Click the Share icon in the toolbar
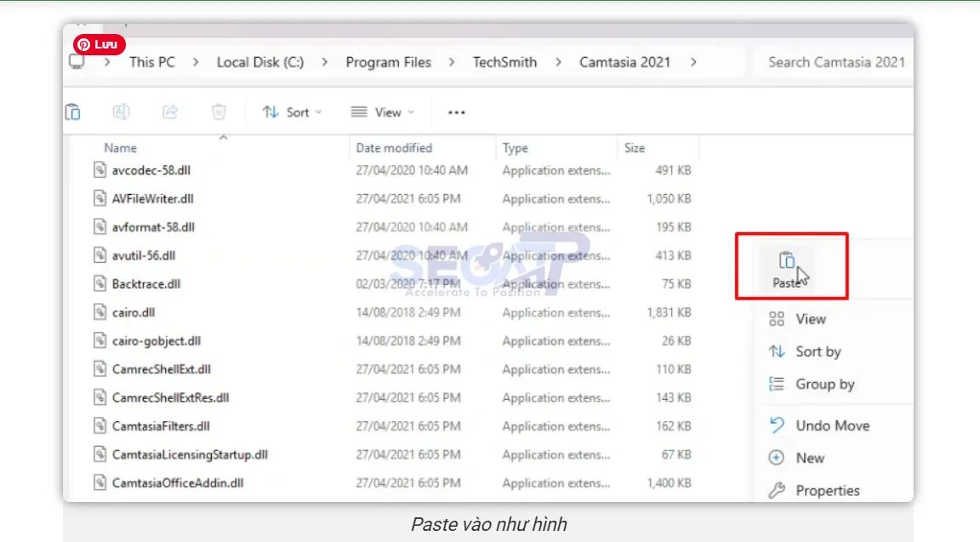The image size is (980, 542). pos(169,111)
